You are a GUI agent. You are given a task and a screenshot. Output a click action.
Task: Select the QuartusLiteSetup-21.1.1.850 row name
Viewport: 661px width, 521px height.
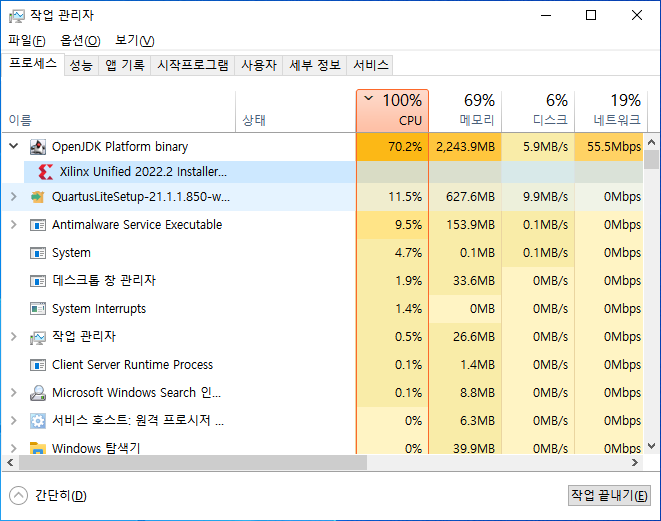141,197
